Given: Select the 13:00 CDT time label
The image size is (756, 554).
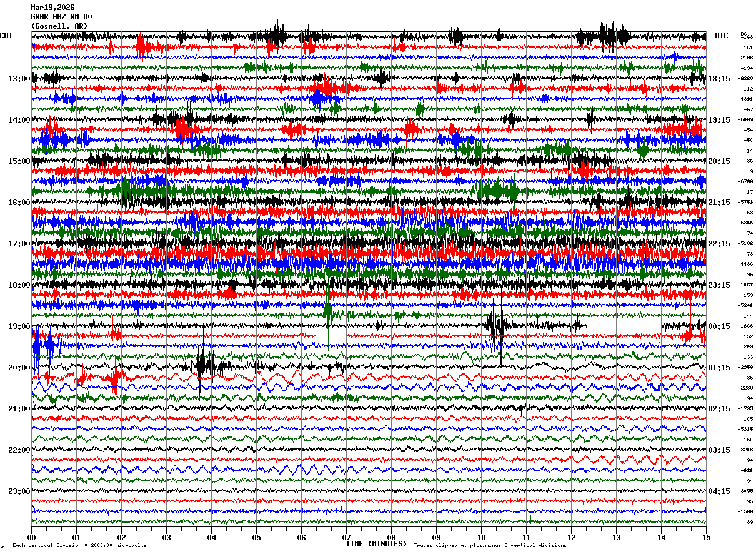Looking at the screenshot, I should [x=19, y=79].
